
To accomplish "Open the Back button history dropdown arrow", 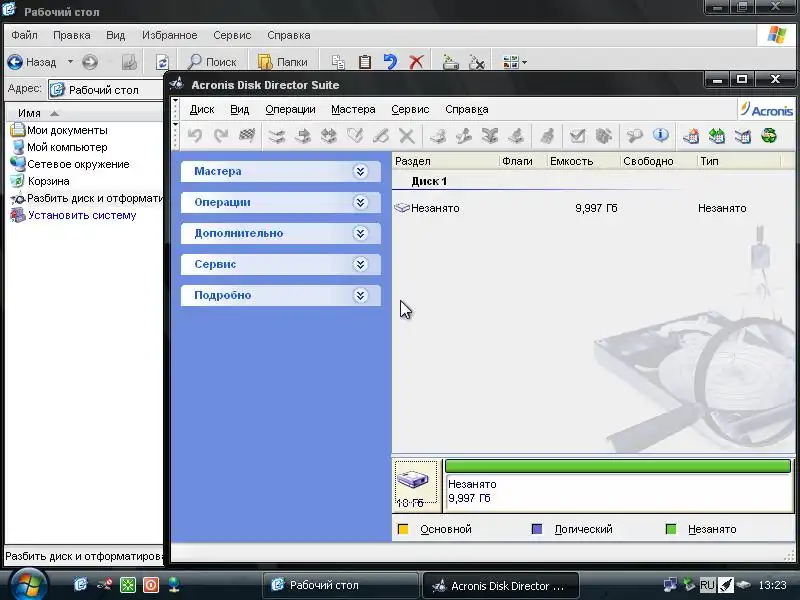I will point(70,62).
